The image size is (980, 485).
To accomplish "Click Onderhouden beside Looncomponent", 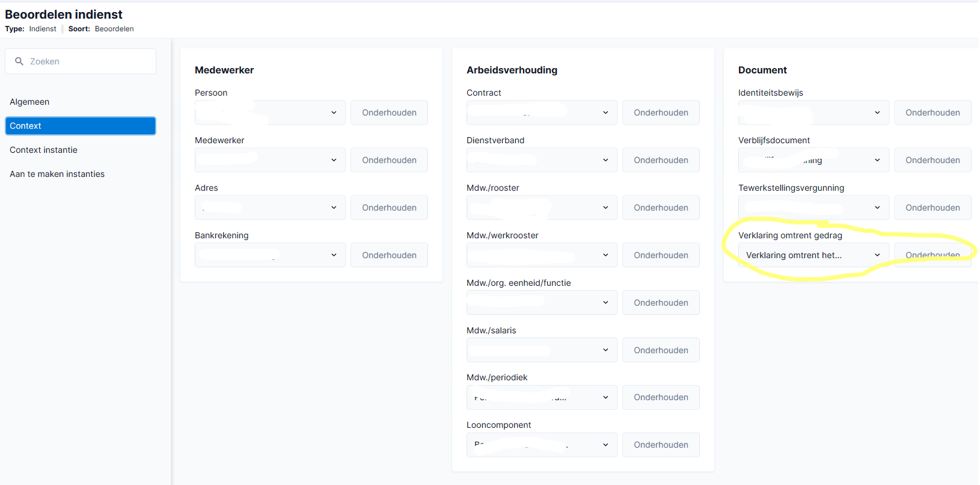I will (661, 445).
